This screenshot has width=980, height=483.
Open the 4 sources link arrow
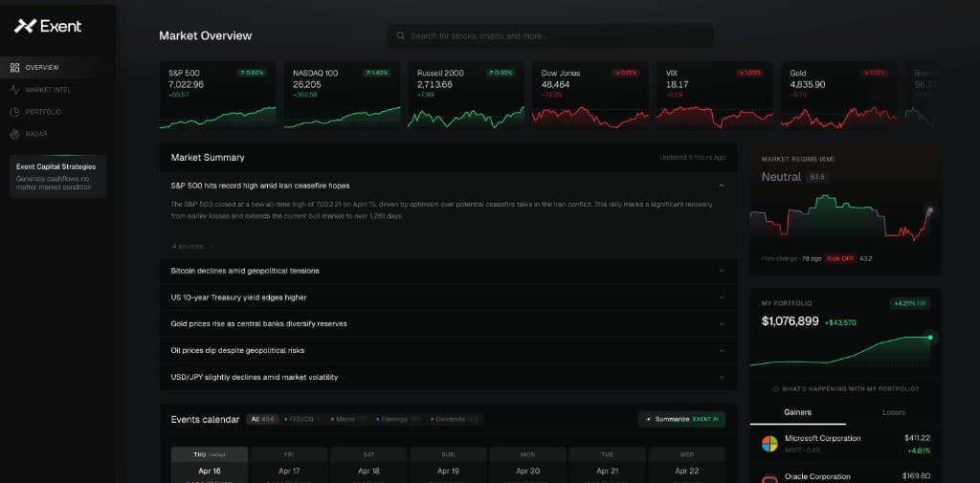point(211,246)
